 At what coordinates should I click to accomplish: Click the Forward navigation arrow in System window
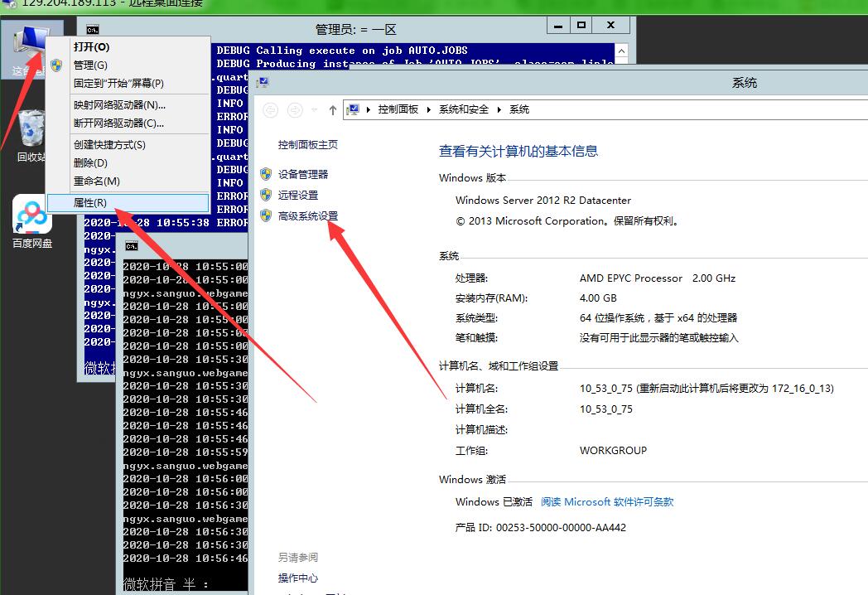294,109
